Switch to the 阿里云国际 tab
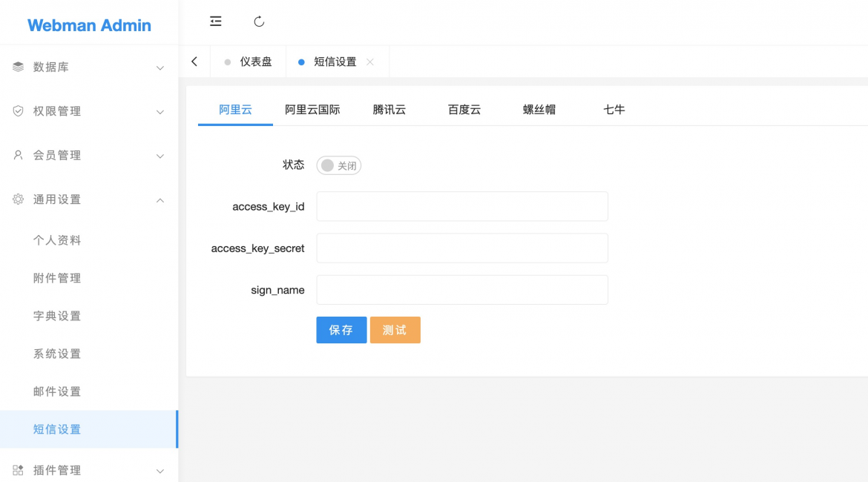This screenshot has width=868, height=482. point(312,110)
